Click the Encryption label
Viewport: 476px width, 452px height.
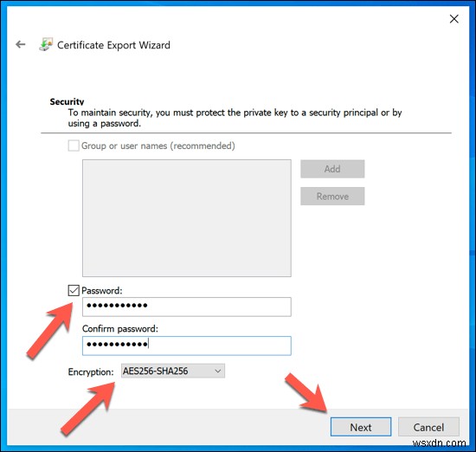(x=91, y=371)
